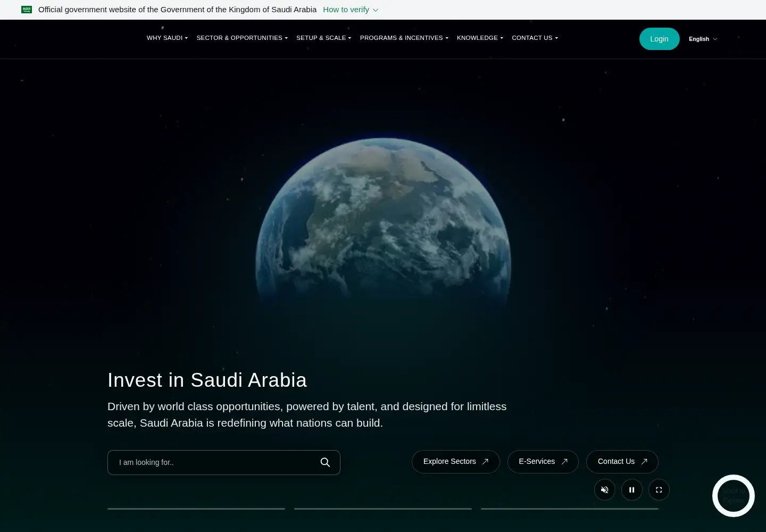Open the English language selector

703,39
